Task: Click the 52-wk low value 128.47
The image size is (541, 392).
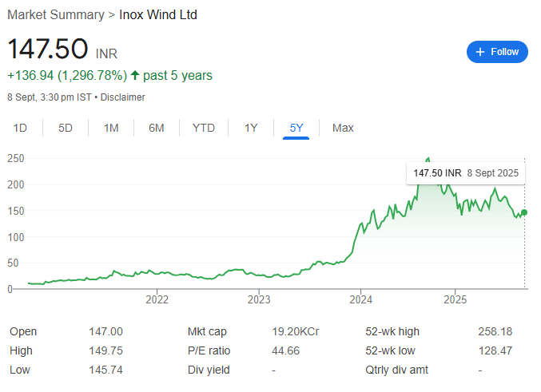Action: click(495, 350)
